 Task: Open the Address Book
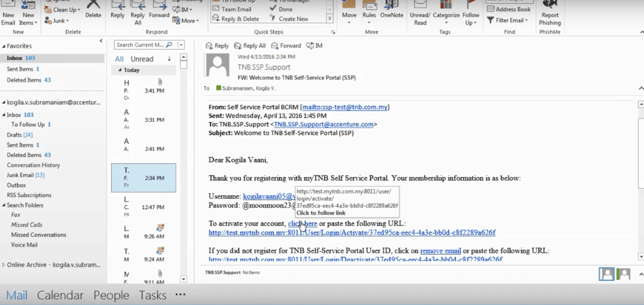[508, 9]
